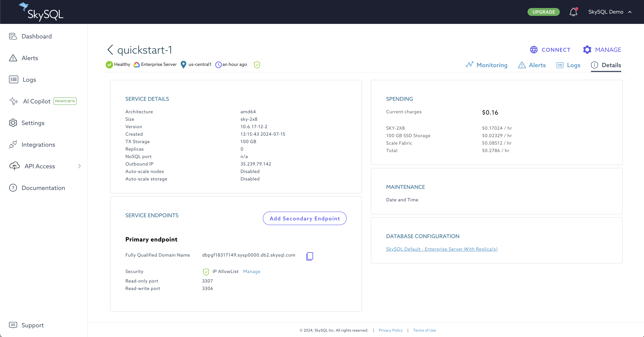Click the UPGRADE button
644x337 pixels.
coord(544,12)
